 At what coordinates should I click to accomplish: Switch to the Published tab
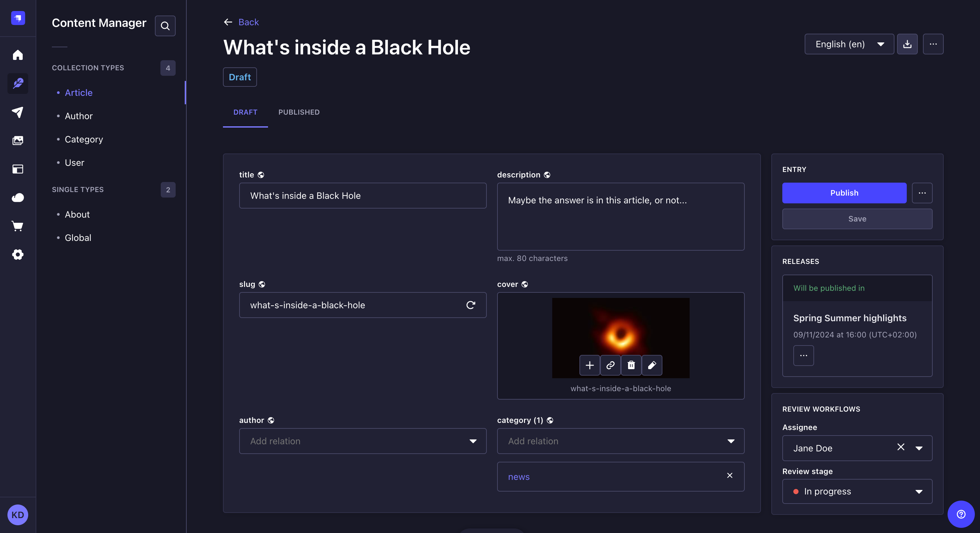(299, 112)
